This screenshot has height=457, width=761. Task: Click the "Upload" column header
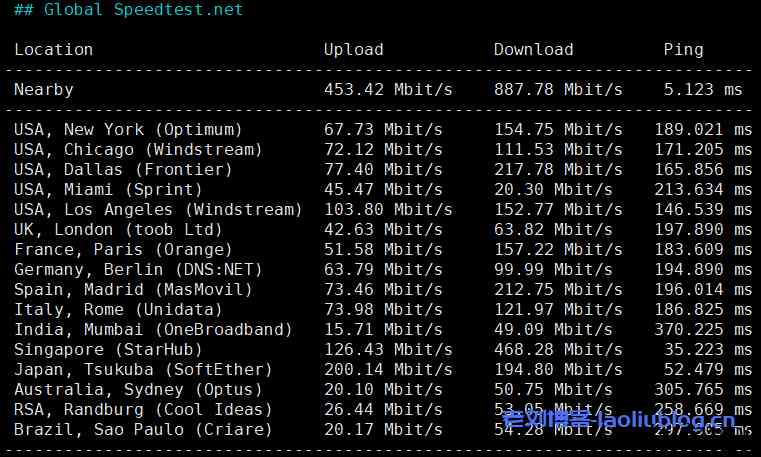353,49
